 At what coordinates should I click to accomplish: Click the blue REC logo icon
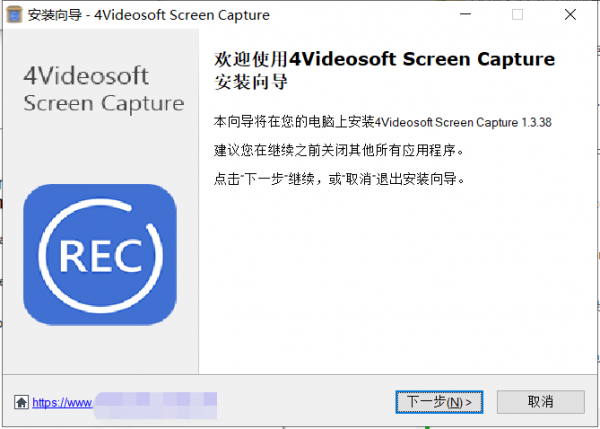(x=100, y=255)
